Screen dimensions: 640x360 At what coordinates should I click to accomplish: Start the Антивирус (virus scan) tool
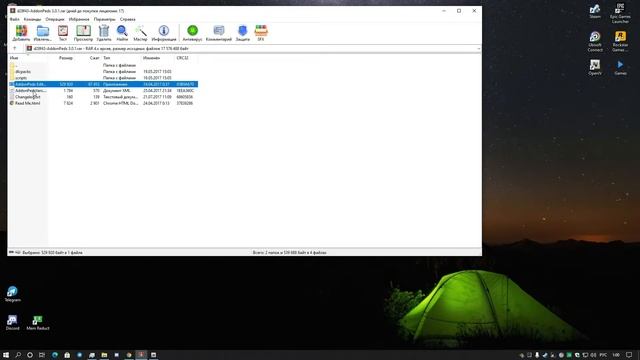(x=192, y=33)
